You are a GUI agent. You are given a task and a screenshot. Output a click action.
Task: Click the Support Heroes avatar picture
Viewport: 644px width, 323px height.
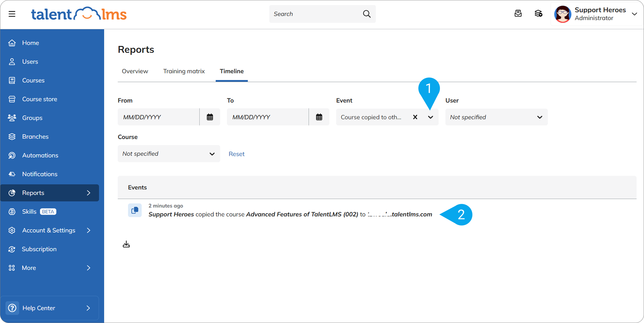coord(563,14)
